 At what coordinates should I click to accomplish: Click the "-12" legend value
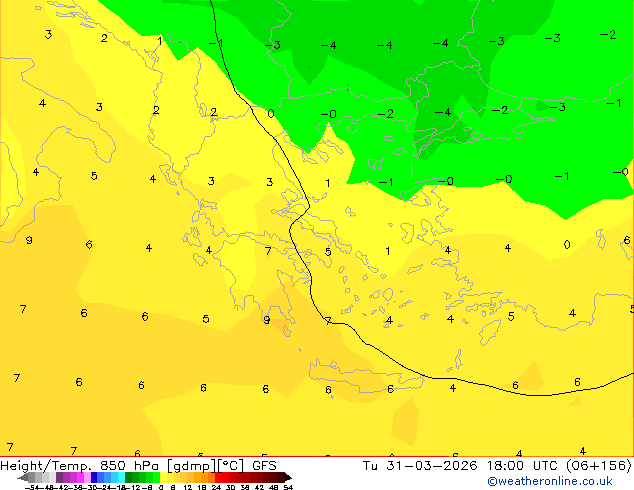134,487
